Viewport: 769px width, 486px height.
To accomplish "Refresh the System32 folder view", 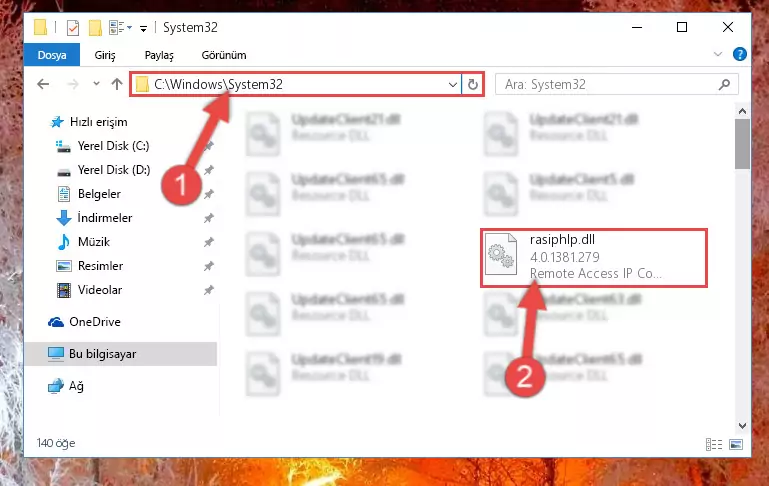I will [x=473, y=84].
